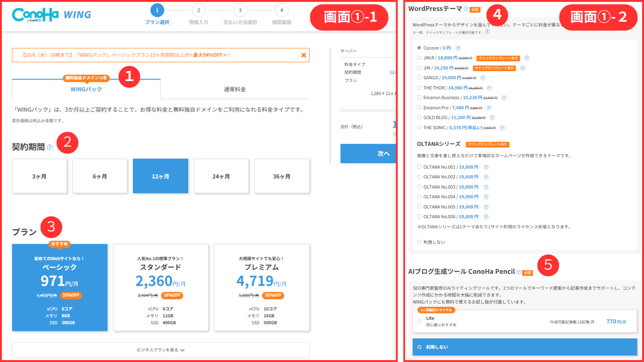Viewport: 644px width, 362px height.
Task: Choose the 24ヶ月 contract period
Action: coord(221,176)
